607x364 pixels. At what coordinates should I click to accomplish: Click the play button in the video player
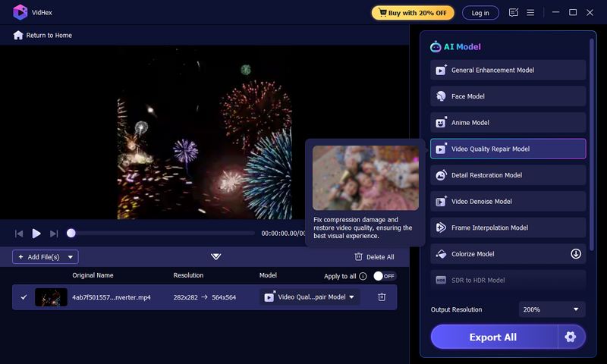[x=36, y=234]
